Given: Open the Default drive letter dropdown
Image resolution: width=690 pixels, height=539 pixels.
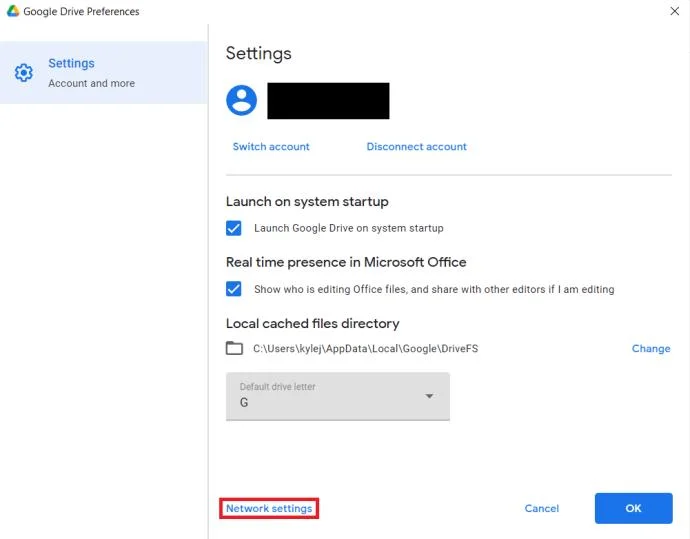Looking at the screenshot, I should [338, 396].
